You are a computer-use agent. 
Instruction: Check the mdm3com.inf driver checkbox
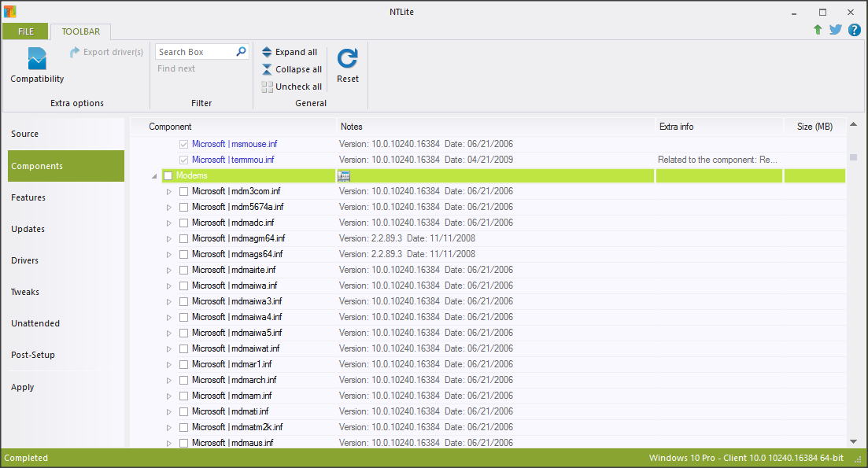[183, 191]
